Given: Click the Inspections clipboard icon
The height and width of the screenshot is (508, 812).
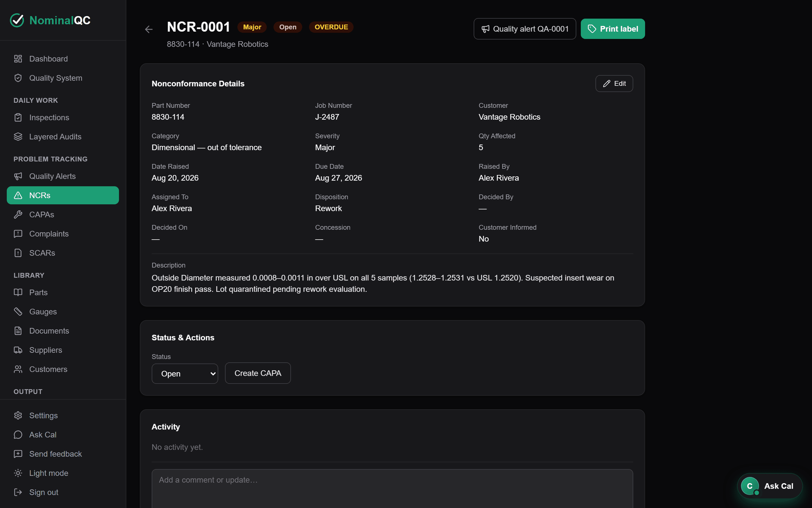Looking at the screenshot, I should click(18, 118).
